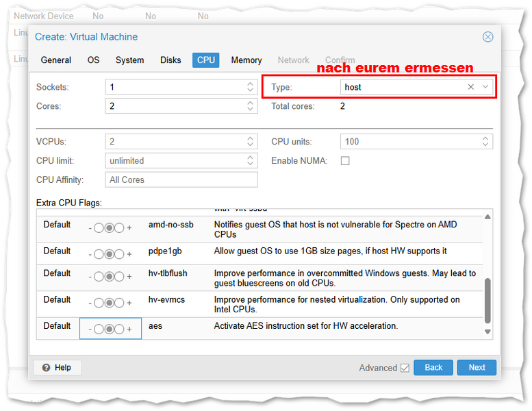Enable the NUMA checkbox
Screen dimensions: 532x411
click(345, 161)
